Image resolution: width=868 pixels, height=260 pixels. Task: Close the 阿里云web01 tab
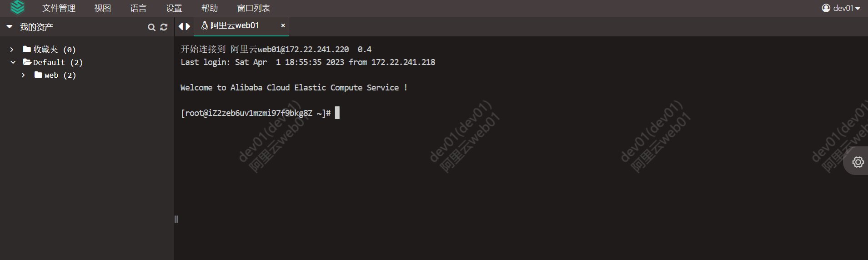click(x=283, y=25)
